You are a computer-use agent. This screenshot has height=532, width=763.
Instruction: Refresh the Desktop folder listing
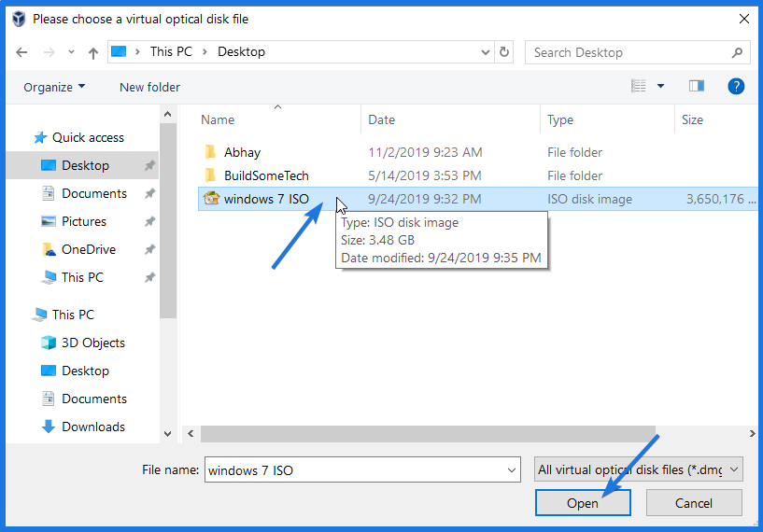point(505,52)
